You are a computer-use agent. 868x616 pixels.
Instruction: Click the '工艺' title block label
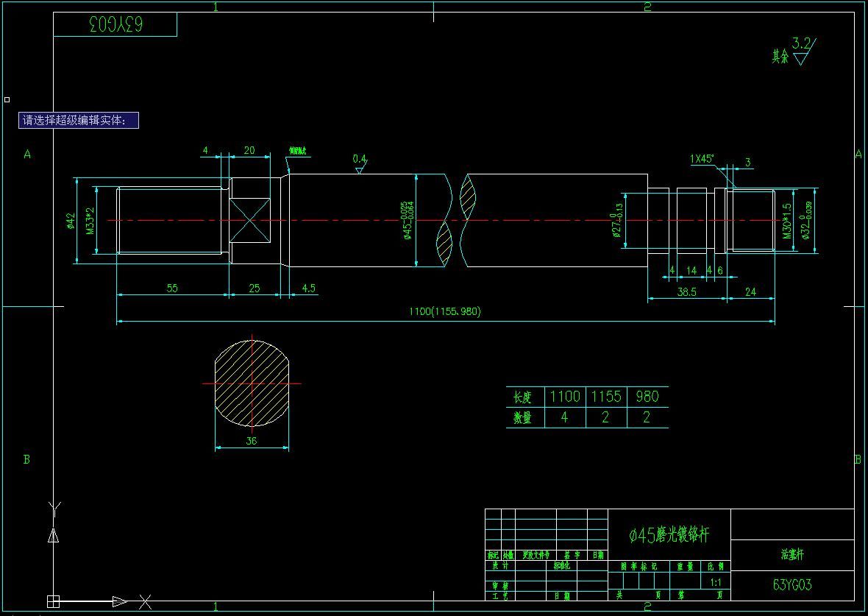click(500, 596)
